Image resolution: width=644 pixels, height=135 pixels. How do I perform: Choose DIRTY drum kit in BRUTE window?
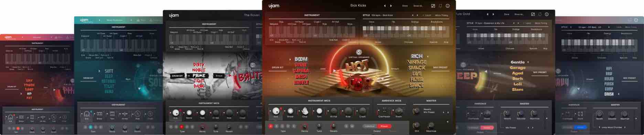click(198, 65)
